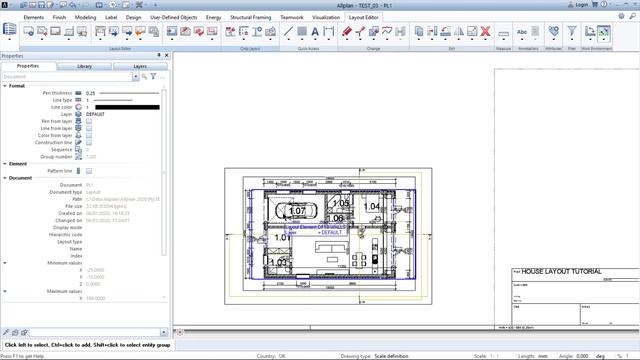This screenshot has height=360, width=640.
Task: Click the save icon in the quick access toolbar
Action: tap(41, 5)
